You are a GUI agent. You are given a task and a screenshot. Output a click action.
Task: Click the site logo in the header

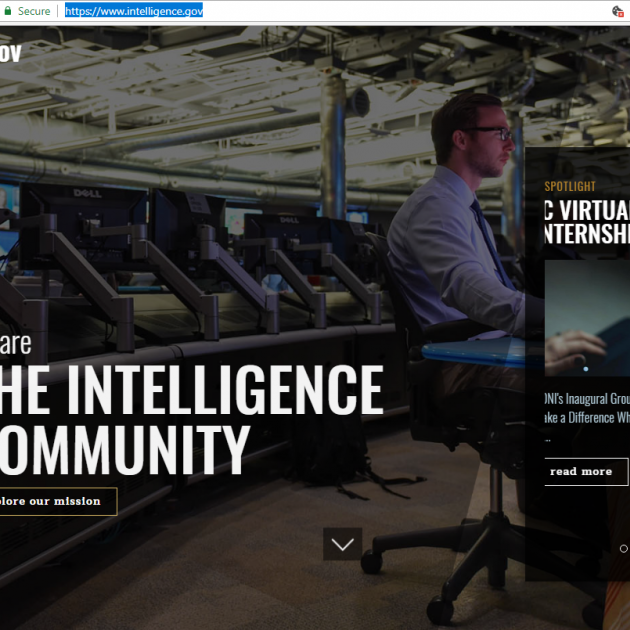pyautogui.click(x=10, y=52)
